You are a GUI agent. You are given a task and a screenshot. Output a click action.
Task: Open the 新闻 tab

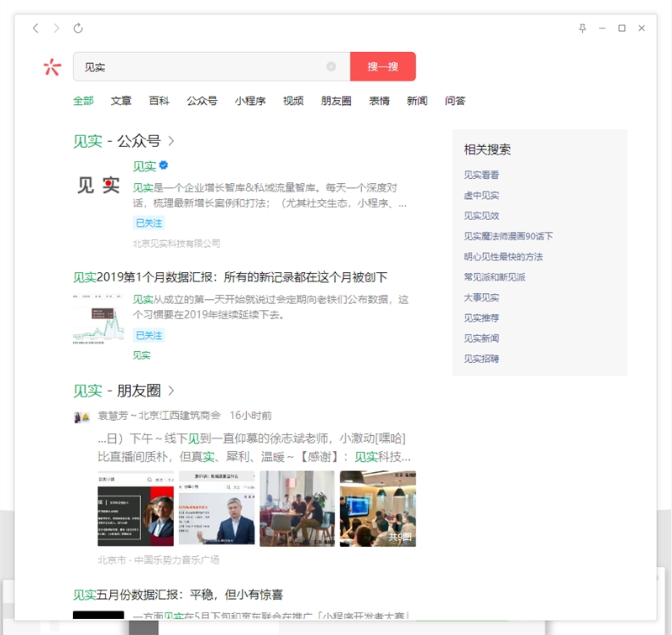(x=417, y=101)
